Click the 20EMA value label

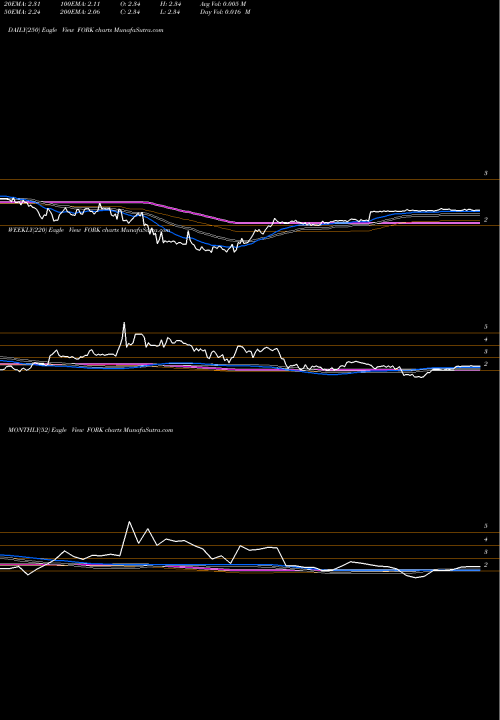tap(22, 4)
